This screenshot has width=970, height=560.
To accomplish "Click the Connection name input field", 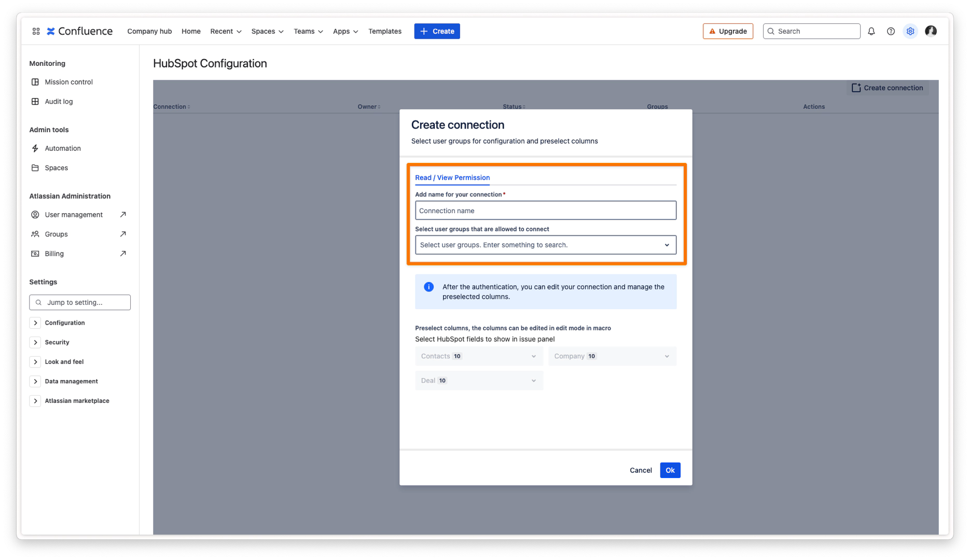I will (545, 211).
